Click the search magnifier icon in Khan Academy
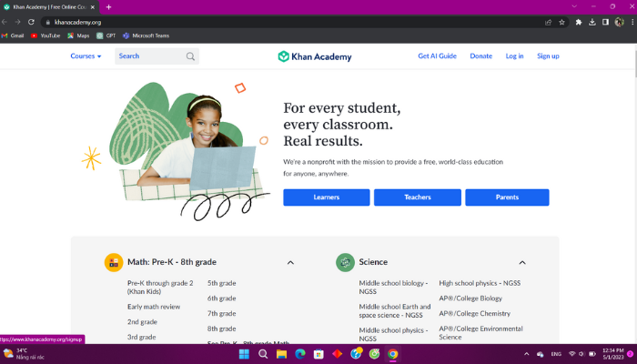 (190, 56)
